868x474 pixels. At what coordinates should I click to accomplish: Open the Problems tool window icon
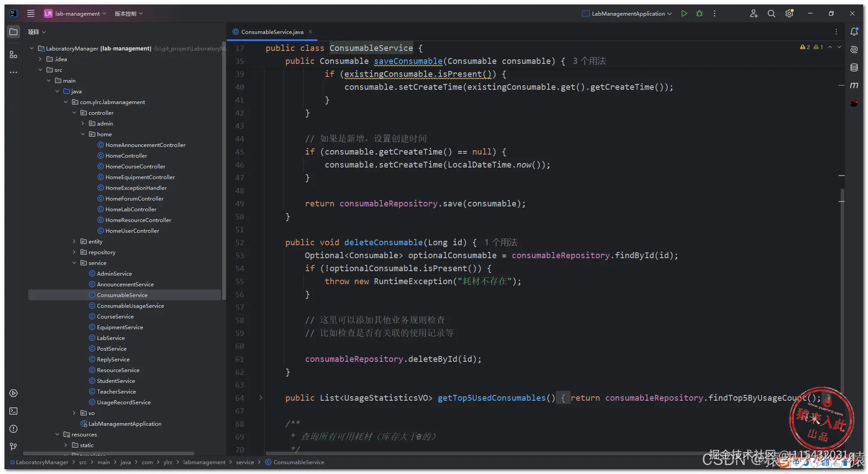pyautogui.click(x=13, y=429)
